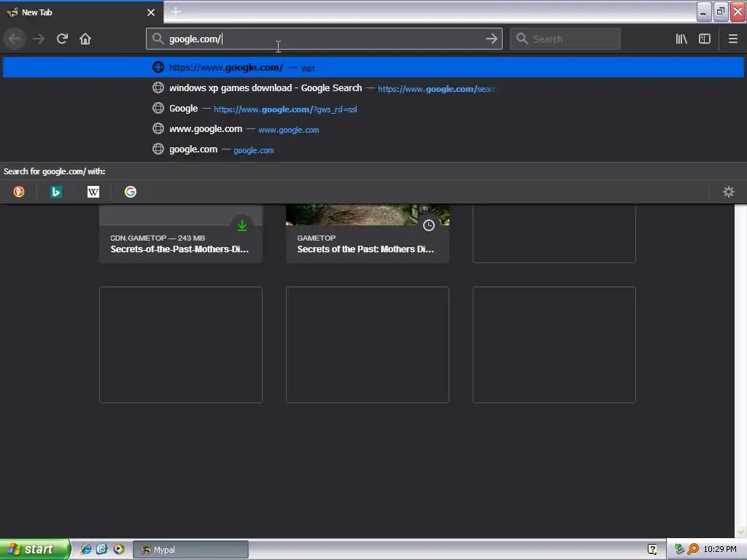Click the page vertical scrollbar
This screenshot has height=560, width=747.
tap(741, 370)
